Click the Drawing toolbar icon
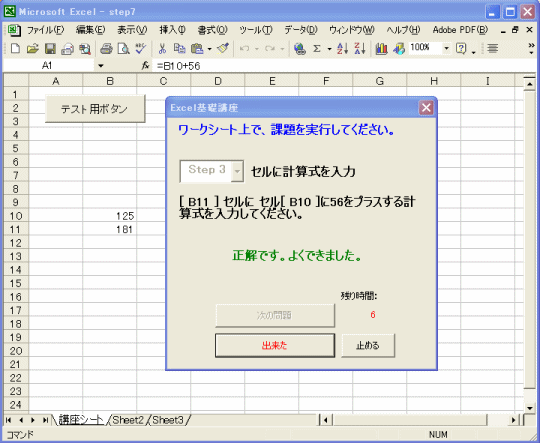Image resolution: width=540 pixels, height=443 pixels. pyautogui.click(x=399, y=49)
